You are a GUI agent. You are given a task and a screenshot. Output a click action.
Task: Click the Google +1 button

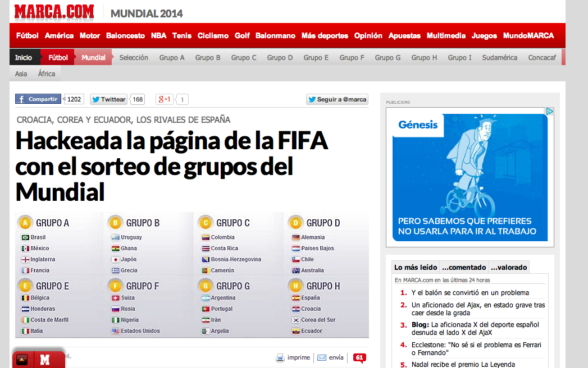165,99
